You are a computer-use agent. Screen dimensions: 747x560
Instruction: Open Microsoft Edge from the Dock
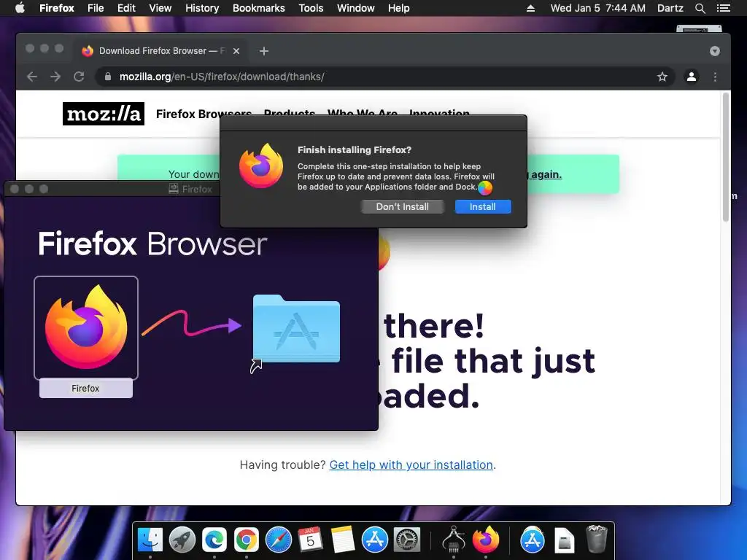214,540
